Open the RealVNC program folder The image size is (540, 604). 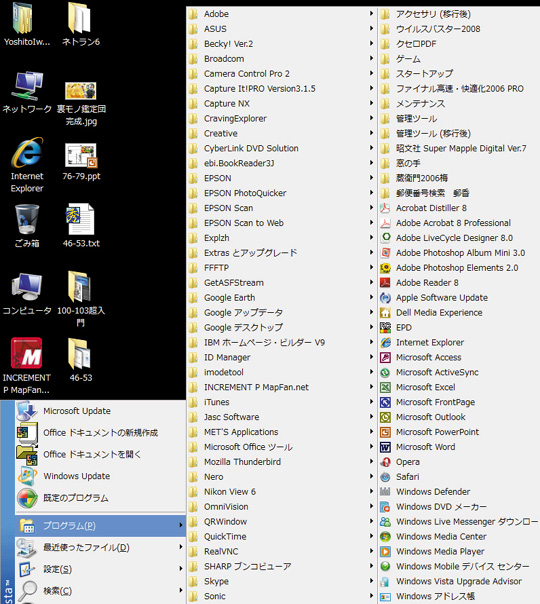[282, 552]
